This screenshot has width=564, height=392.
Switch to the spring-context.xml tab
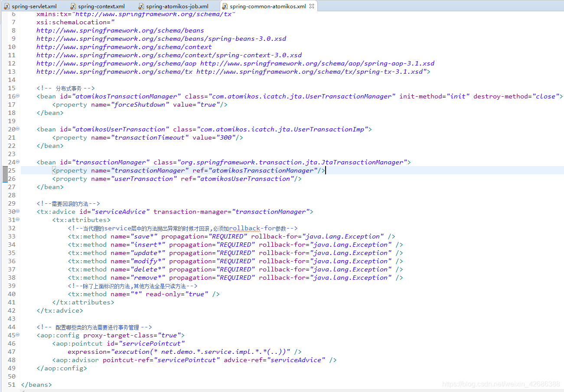coord(101,6)
